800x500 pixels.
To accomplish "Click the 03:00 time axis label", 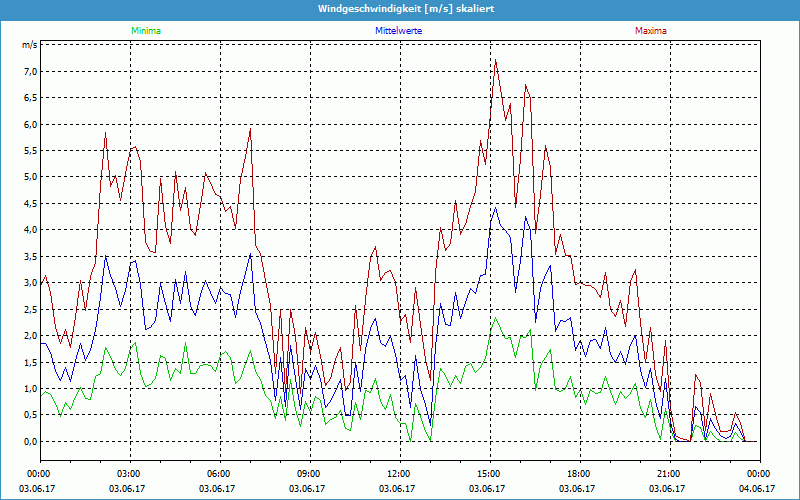I will coord(129,474).
